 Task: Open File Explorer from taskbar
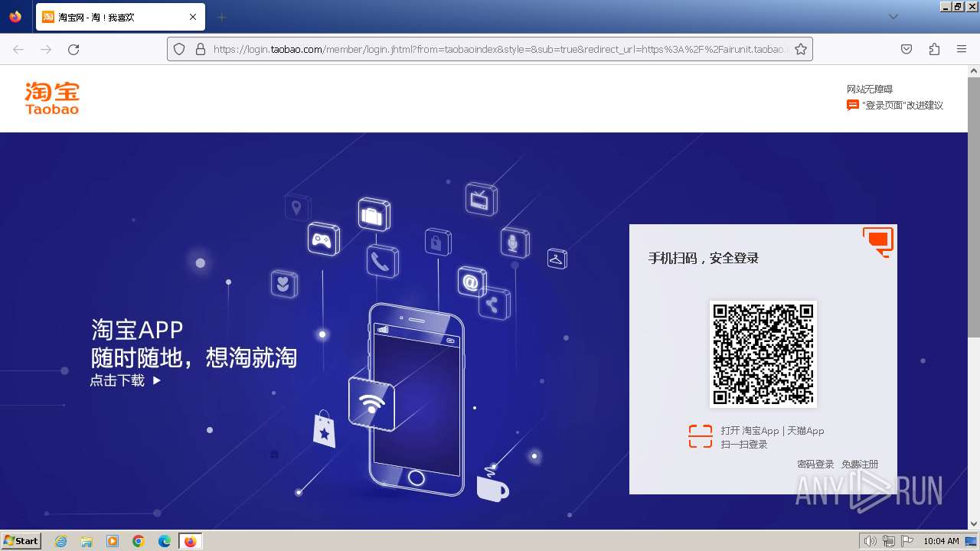point(87,541)
